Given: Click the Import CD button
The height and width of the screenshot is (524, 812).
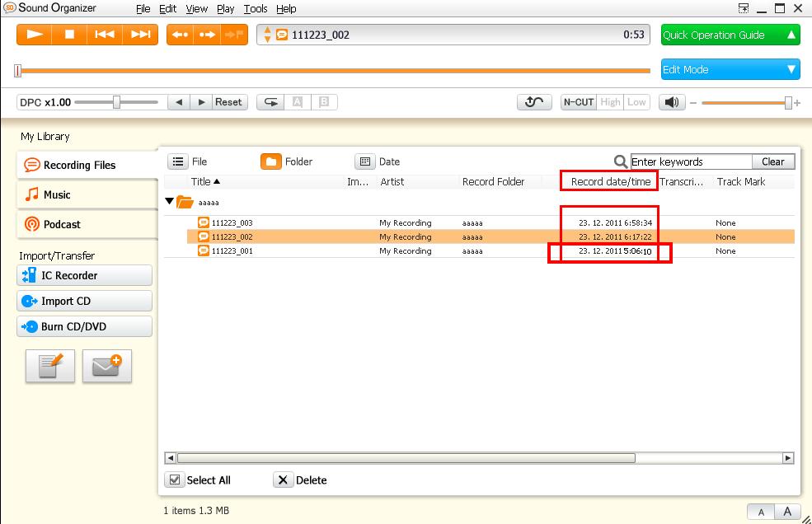Looking at the screenshot, I should pyautogui.click(x=84, y=301).
